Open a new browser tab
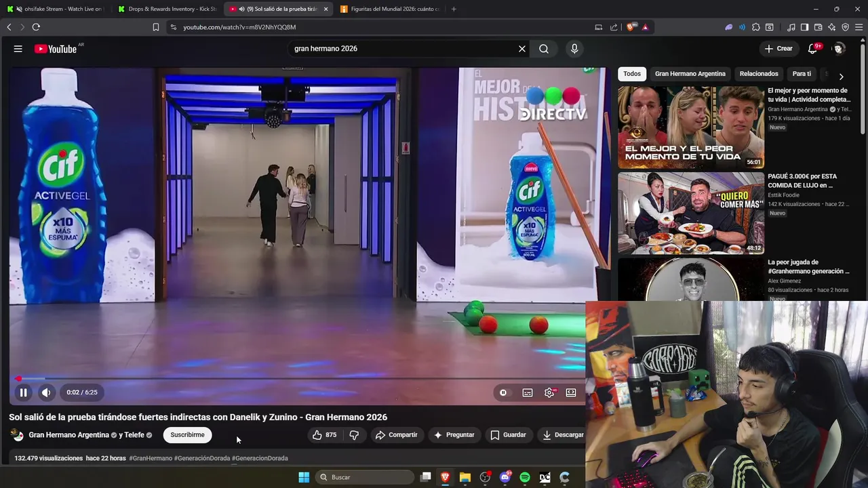This screenshot has width=868, height=488. coord(454,9)
